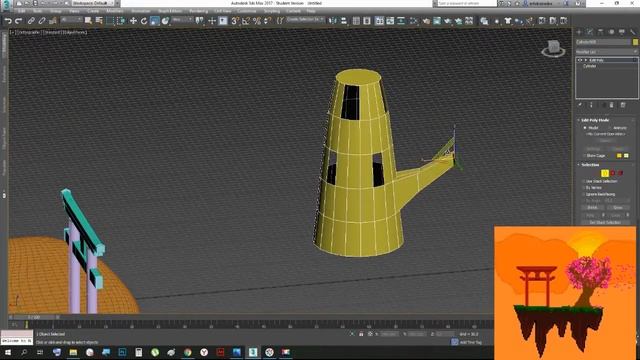Remove modifier using the trash icon
The image size is (640, 360).
[611, 105]
